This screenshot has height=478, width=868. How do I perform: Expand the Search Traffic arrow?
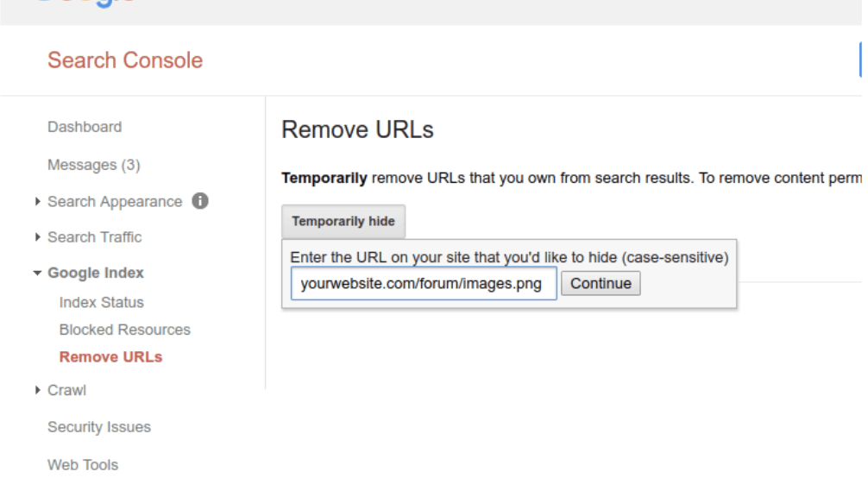(x=37, y=237)
